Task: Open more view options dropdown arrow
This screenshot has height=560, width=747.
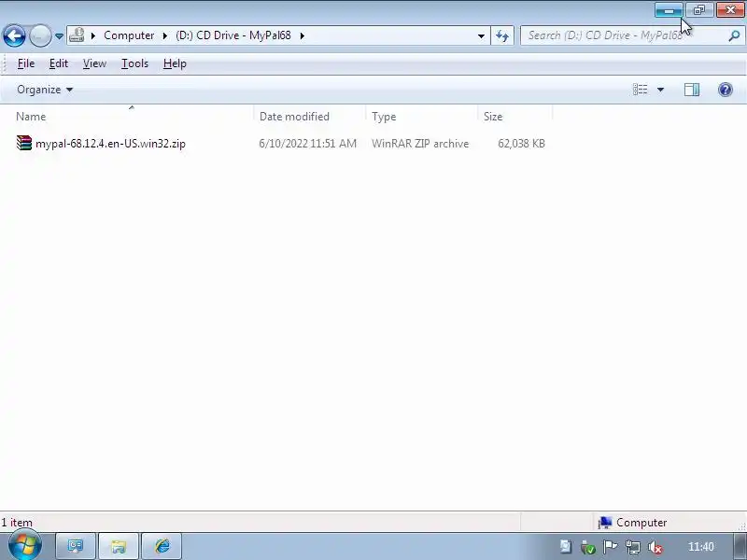Action: pyautogui.click(x=660, y=90)
